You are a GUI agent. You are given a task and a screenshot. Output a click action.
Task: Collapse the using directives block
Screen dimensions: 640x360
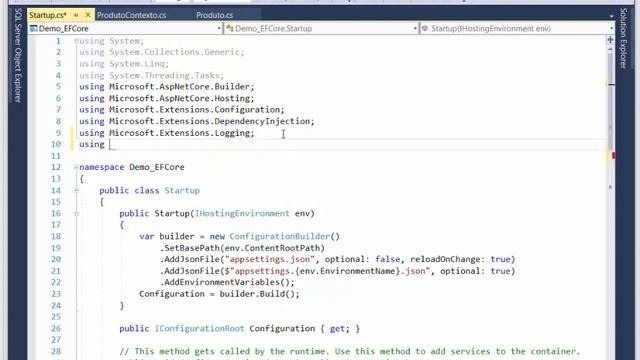(76, 41)
